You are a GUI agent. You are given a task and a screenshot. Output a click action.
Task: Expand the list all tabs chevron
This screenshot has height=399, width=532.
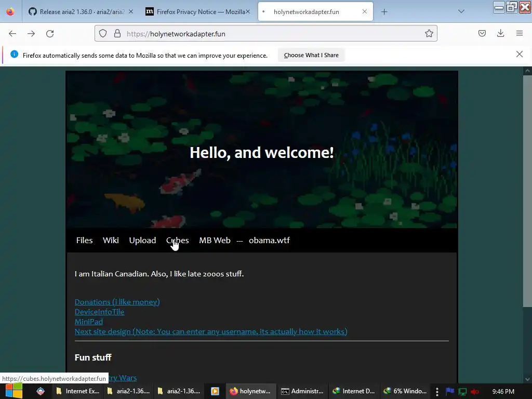coord(461,11)
